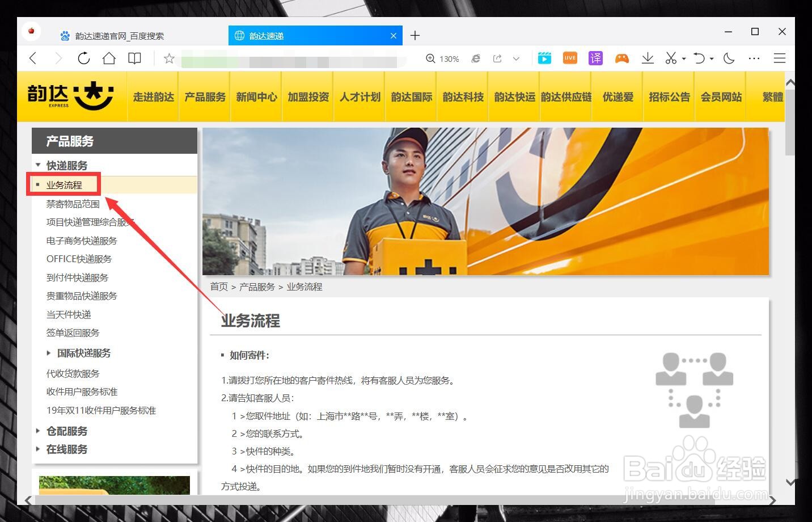This screenshot has height=522, width=812.
Task: Bookmark this page with the star icon
Action: 169,58
